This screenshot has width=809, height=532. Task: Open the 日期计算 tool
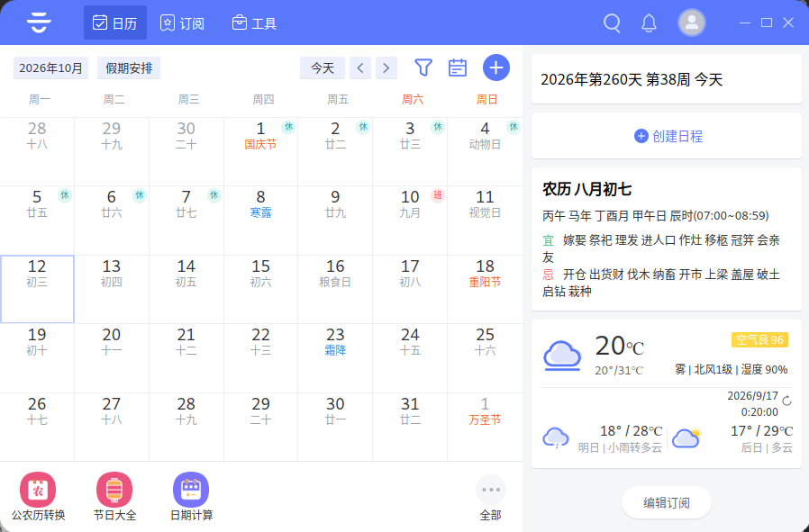coord(191,496)
